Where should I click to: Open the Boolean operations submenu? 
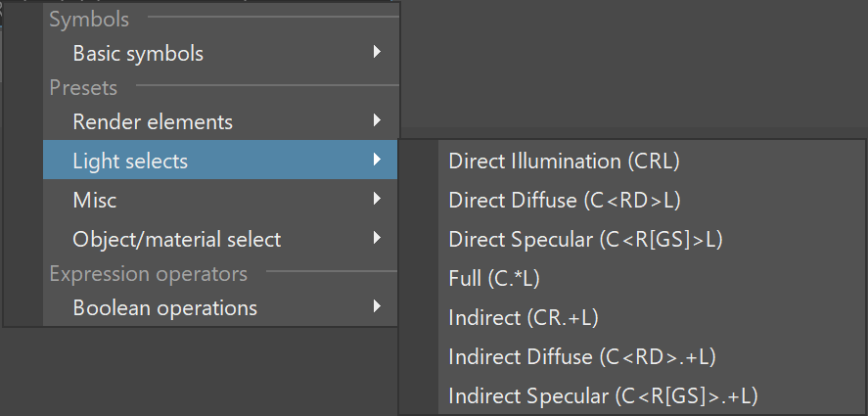[x=220, y=307]
